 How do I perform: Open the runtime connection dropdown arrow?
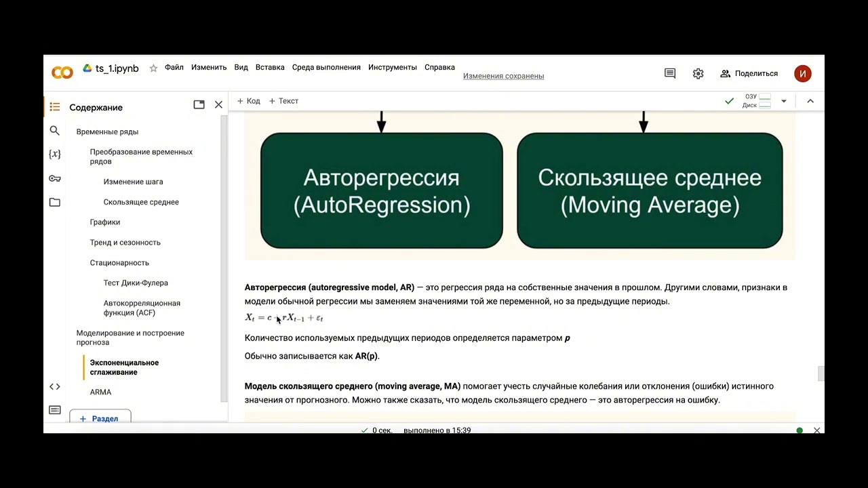click(784, 101)
